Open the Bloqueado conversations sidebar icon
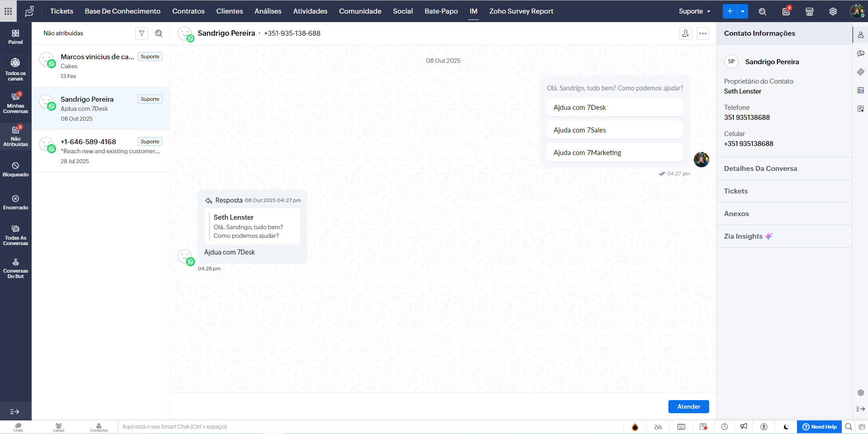 (15, 169)
